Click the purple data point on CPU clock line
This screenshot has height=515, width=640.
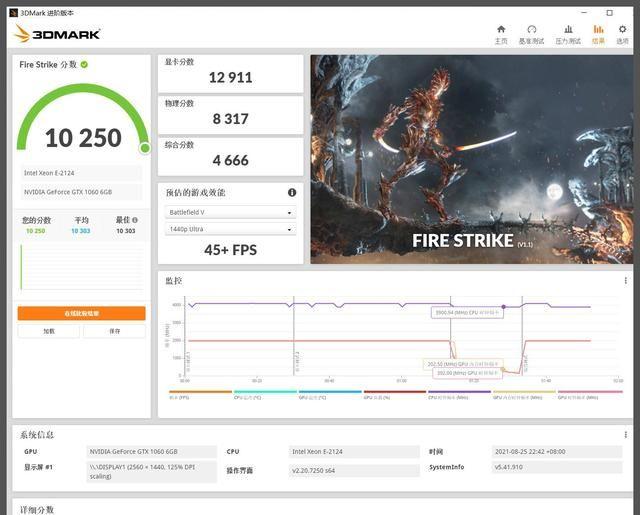coord(504,306)
